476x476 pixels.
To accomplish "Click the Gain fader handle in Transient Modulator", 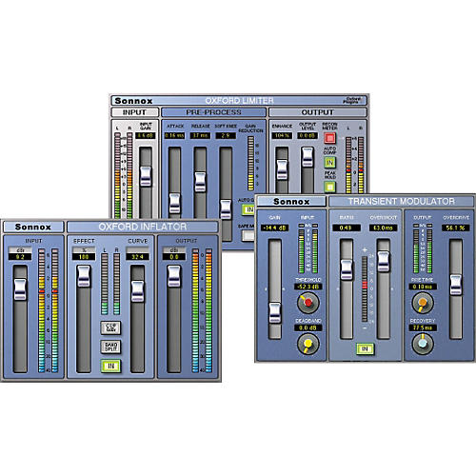I will click(x=275, y=312).
